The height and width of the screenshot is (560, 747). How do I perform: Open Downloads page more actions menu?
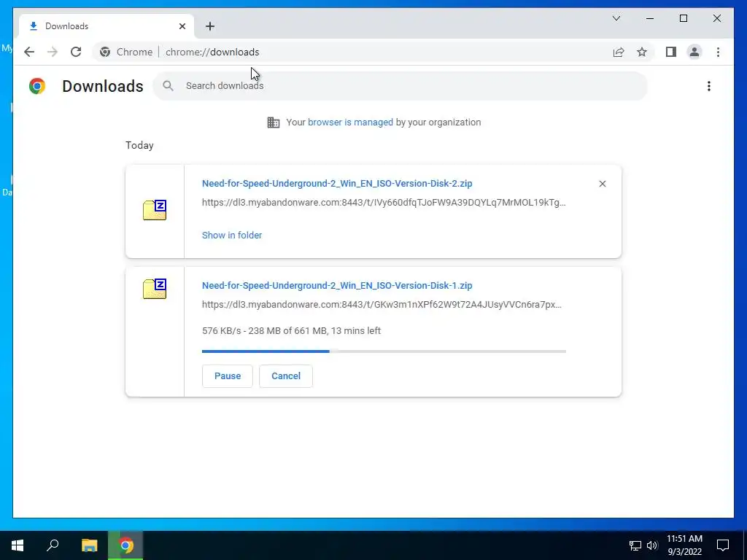pos(709,86)
